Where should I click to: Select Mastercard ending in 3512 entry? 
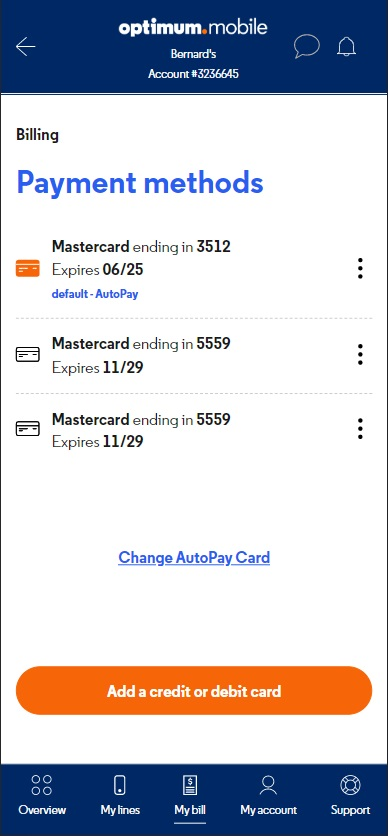coord(194,269)
